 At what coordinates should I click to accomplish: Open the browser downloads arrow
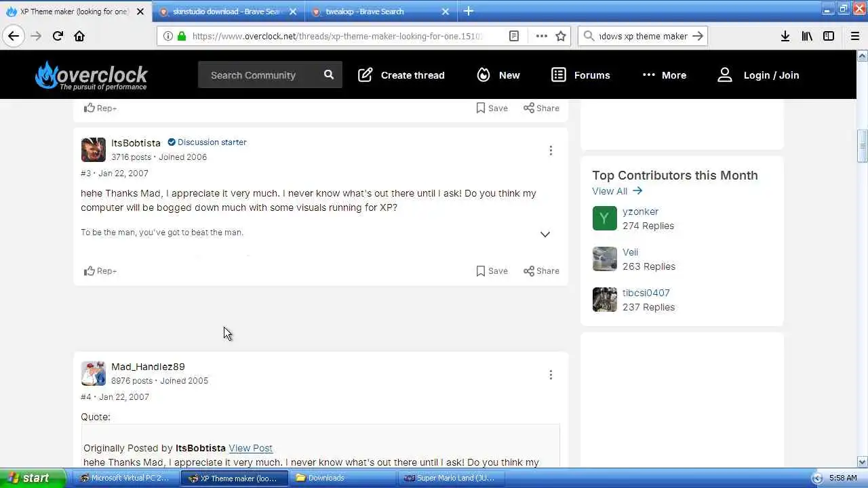point(785,36)
